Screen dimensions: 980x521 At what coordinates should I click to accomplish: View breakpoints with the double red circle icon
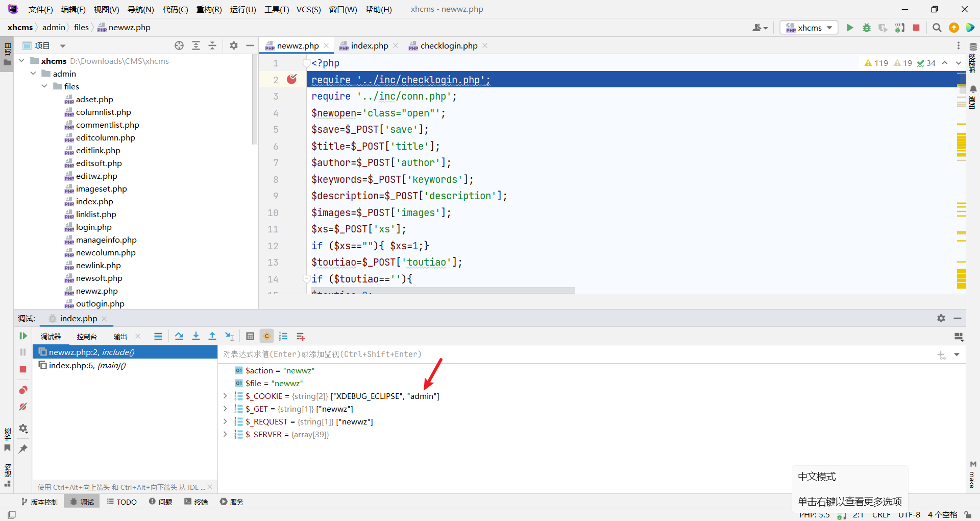[x=23, y=390]
